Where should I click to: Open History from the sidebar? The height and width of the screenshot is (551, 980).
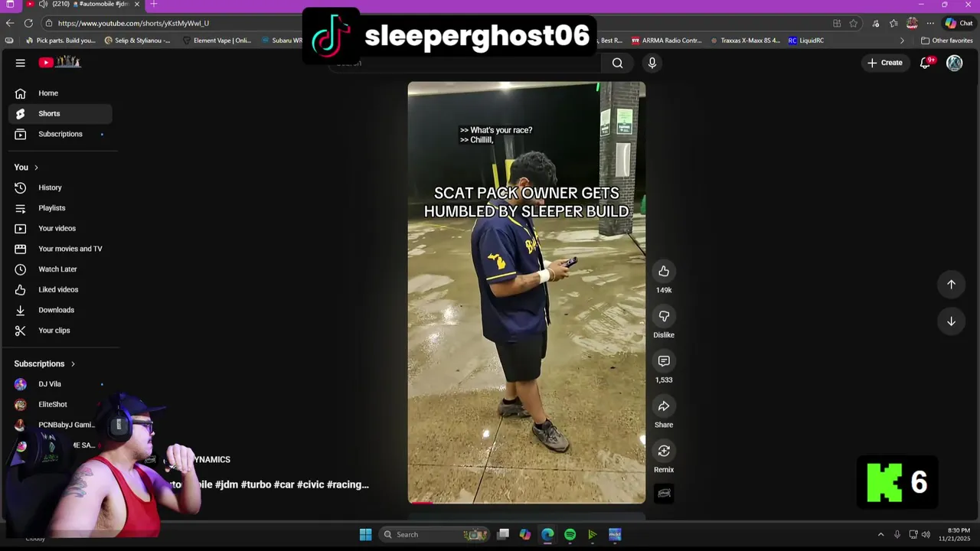point(60,187)
